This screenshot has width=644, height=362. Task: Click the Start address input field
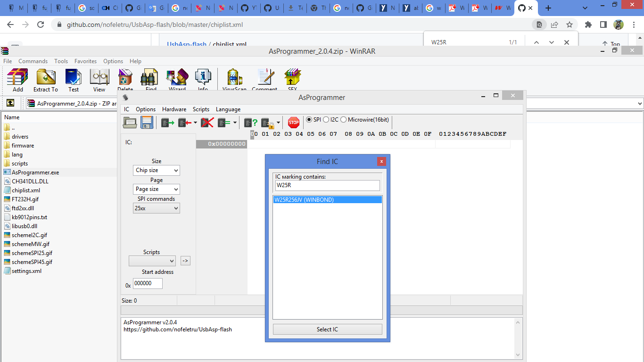coord(148,283)
